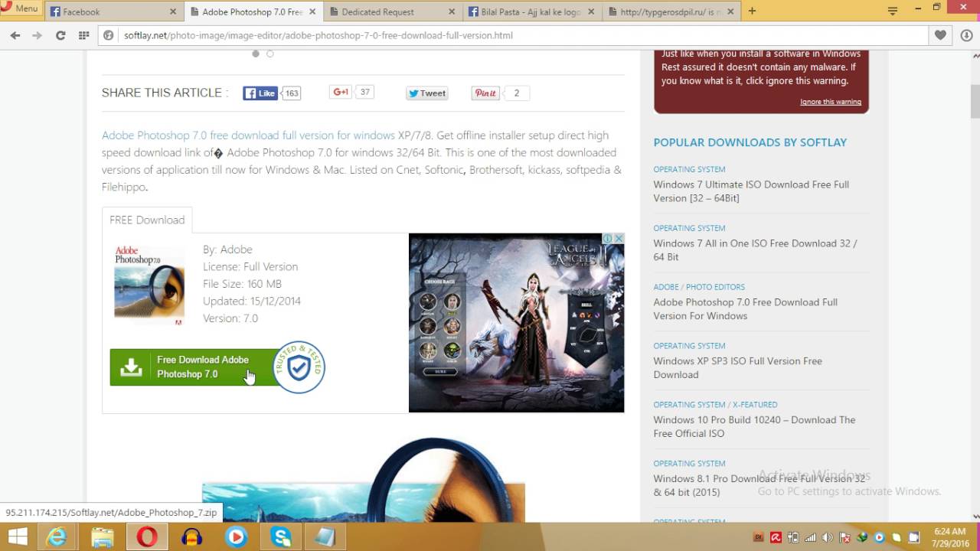Image resolution: width=980 pixels, height=551 pixels.
Task: Open a new tab with plus button
Action: point(752,11)
